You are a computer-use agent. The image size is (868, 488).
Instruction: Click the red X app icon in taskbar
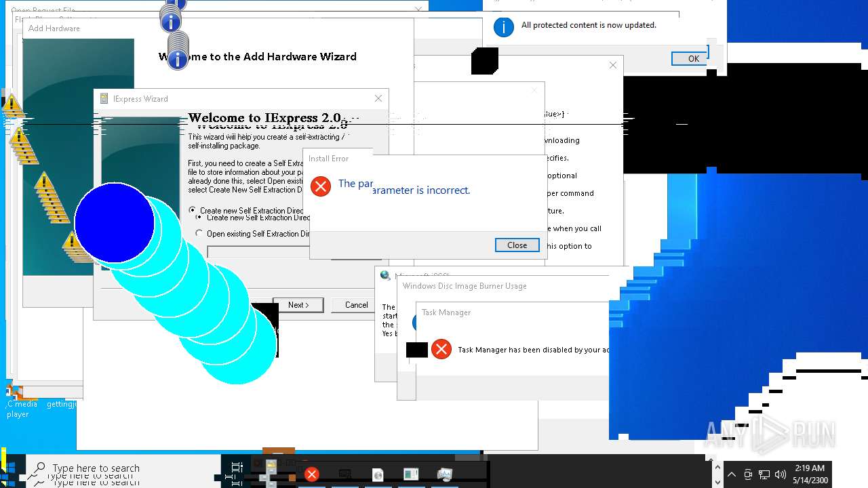pos(312,474)
